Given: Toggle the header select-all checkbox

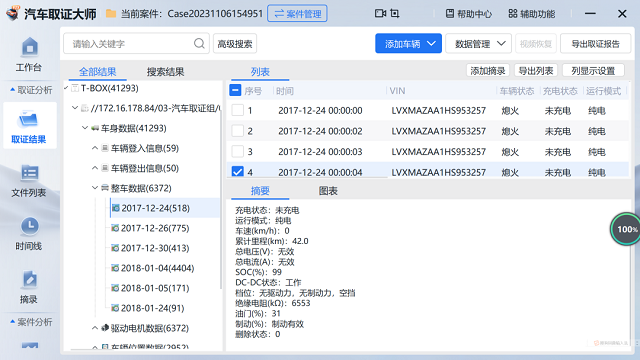Looking at the screenshot, I should [235, 90].
